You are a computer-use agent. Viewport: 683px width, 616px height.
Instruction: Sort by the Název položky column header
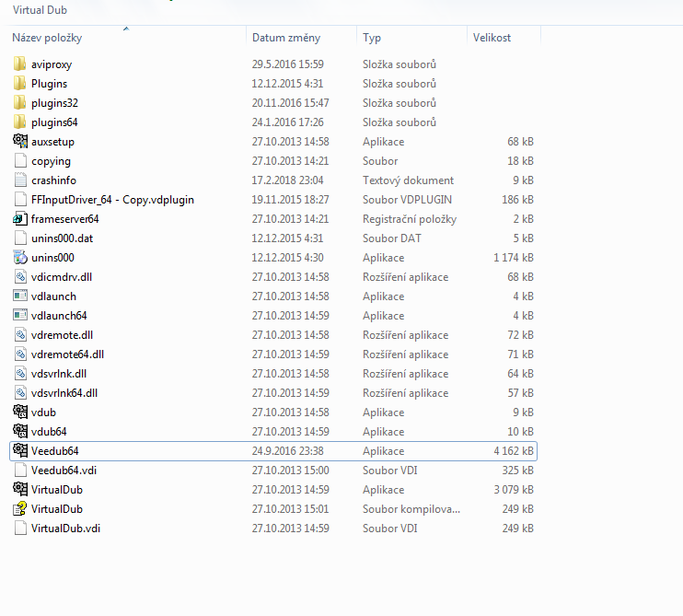47,38
